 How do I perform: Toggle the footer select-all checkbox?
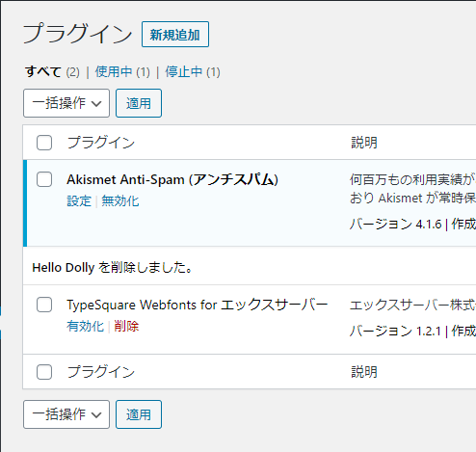pos(44,372)
